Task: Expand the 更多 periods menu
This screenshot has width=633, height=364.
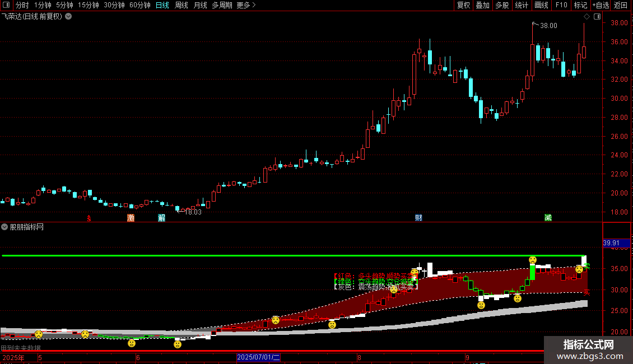Action: click(246, 5)
